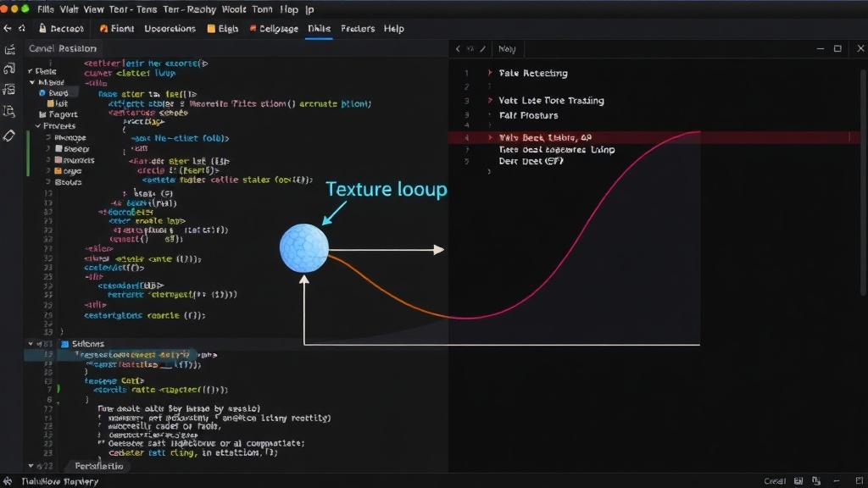Click status bar icon at bottom left
This screenshot has height=488, width=868.
click(8, 481)
